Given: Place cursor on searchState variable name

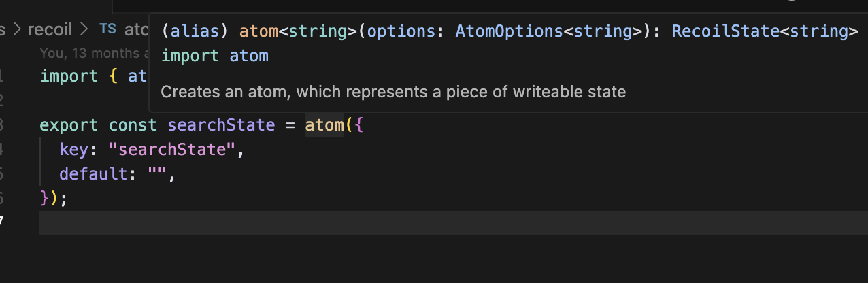Looking at the screenshot, I should pyautogui.click(x=221, y=125).
